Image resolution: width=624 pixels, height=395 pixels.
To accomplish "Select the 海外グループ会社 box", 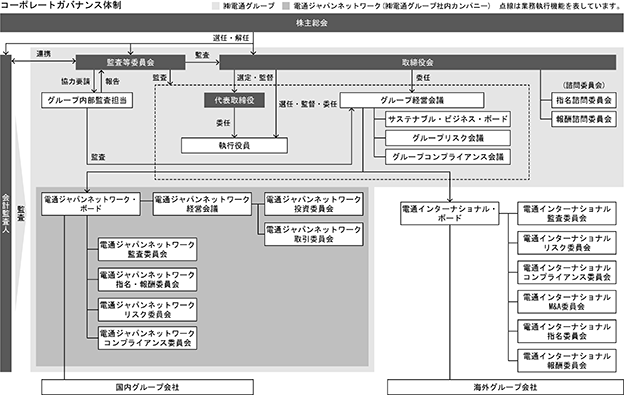I will [x=505, y=387].
